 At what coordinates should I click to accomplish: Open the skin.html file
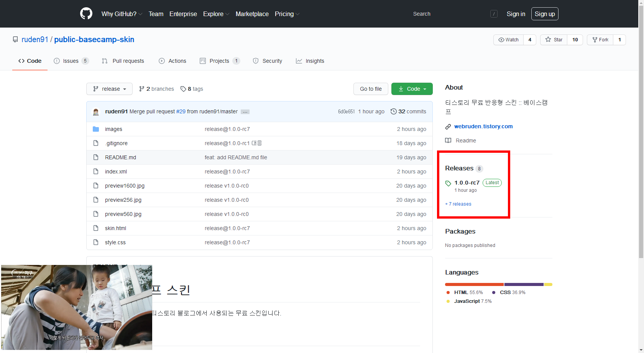coord(115,228)
